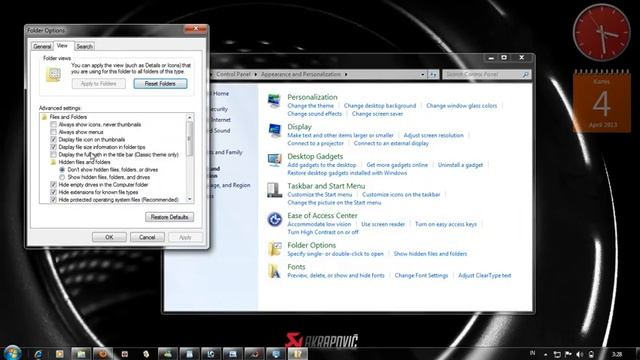640x360 pixels.
Task: Expand breadcrumb arrow after Appearance and Personalization
Action: click(x=346, y=74)
